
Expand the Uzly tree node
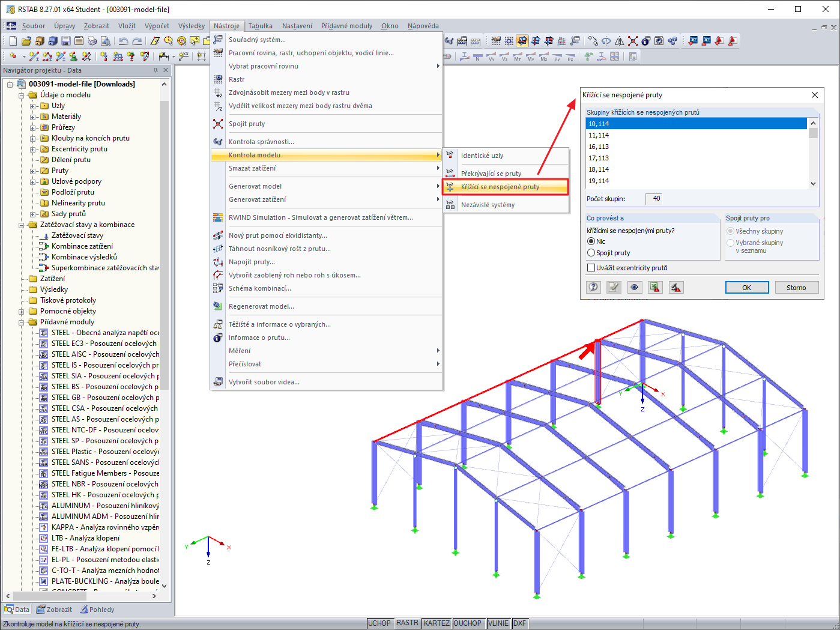(33, 106)
